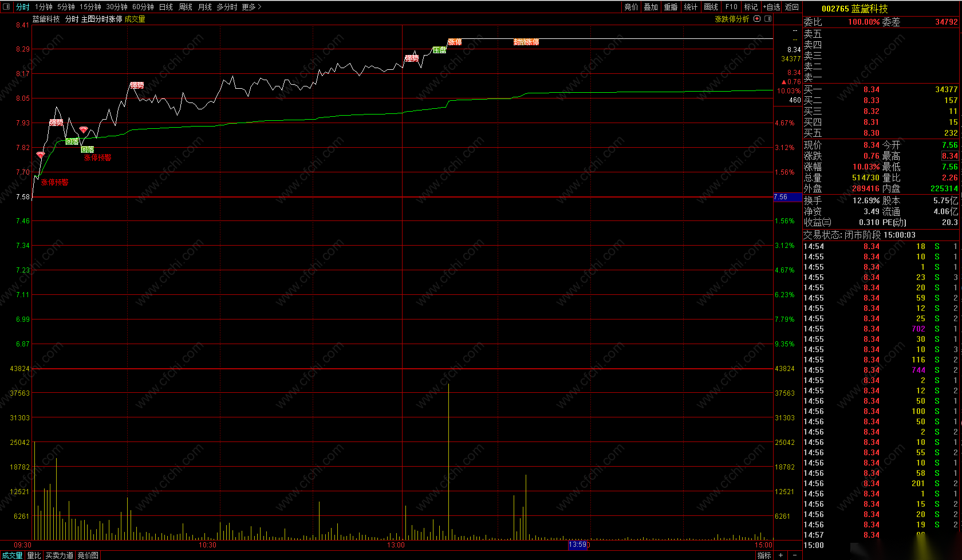Screen dimensions: 962x560
Task: Click the green 压盘 marker on chart
Action: pyautogui.click(x=439, y=50)
